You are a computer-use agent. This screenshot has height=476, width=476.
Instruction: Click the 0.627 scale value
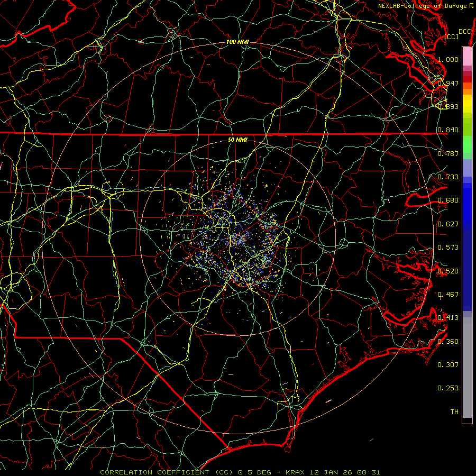pos(448,224)
